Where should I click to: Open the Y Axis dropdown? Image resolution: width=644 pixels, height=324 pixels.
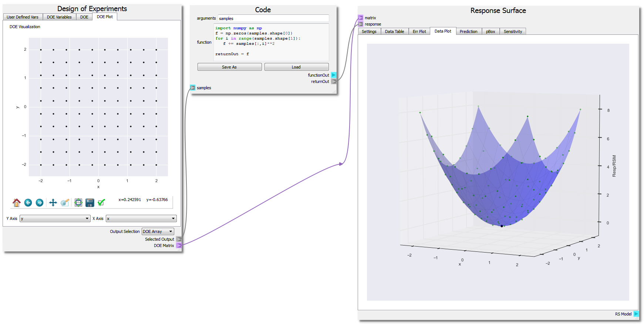pos(55,218)
